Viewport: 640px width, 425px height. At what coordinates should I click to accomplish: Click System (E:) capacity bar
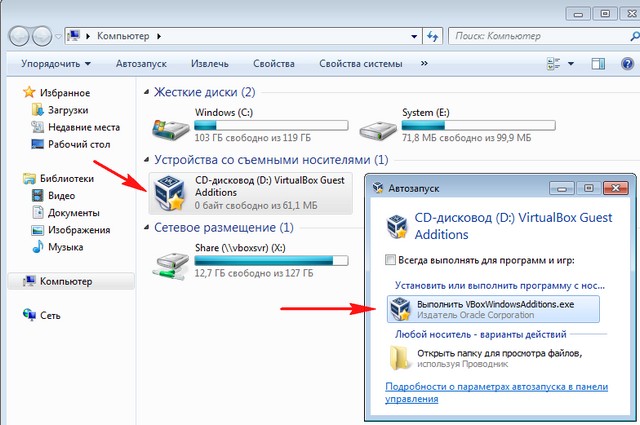click(478, 125)
